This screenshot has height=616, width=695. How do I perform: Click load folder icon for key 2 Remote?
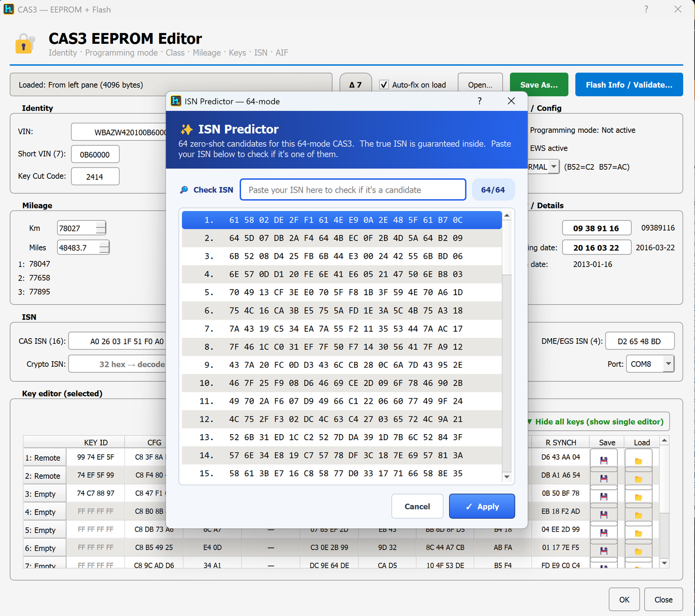click(639, 479)
